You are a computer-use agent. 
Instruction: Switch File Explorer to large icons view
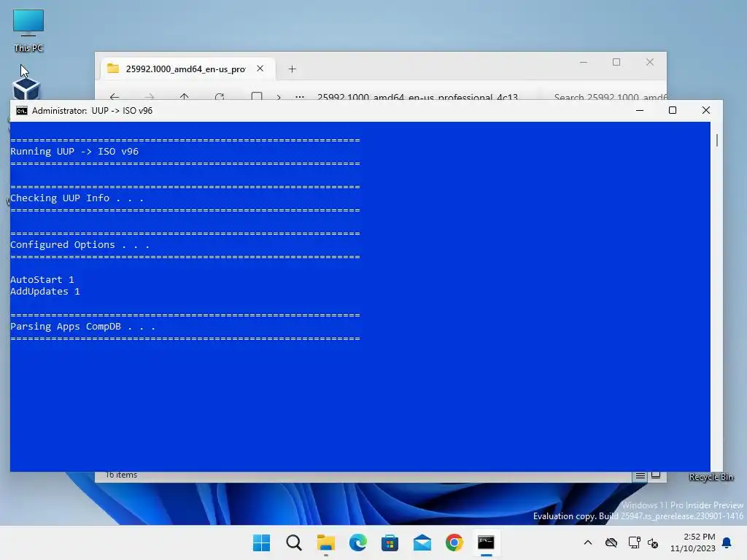point(656,475)
